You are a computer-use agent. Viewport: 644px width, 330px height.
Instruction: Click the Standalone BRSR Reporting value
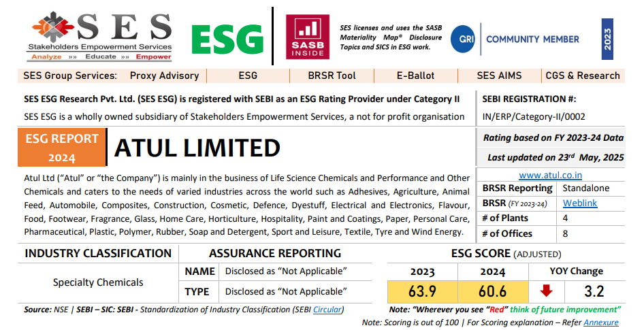[x=585, y=188]
